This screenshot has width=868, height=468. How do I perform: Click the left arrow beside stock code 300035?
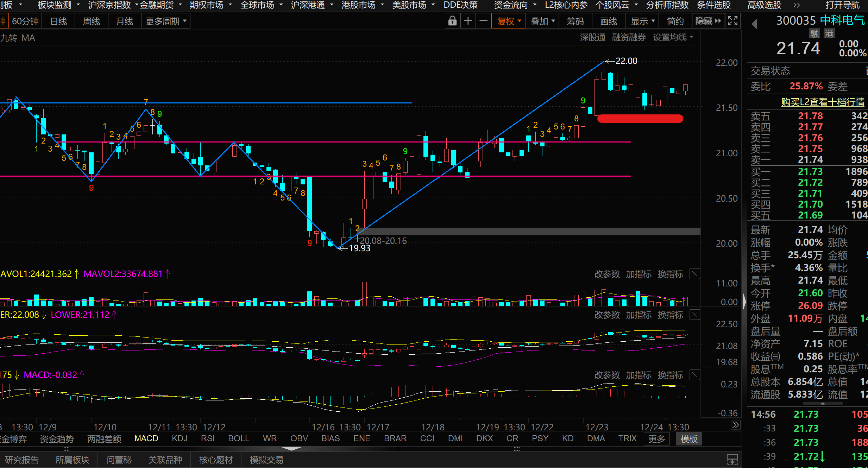(754, 24)
